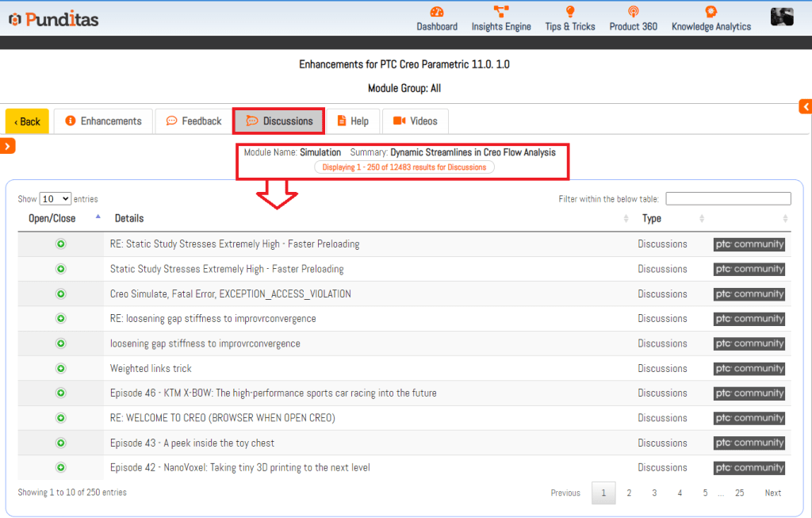Sort by the Open/Close column header
Viewport: 812px width, 518px height.
52,219
